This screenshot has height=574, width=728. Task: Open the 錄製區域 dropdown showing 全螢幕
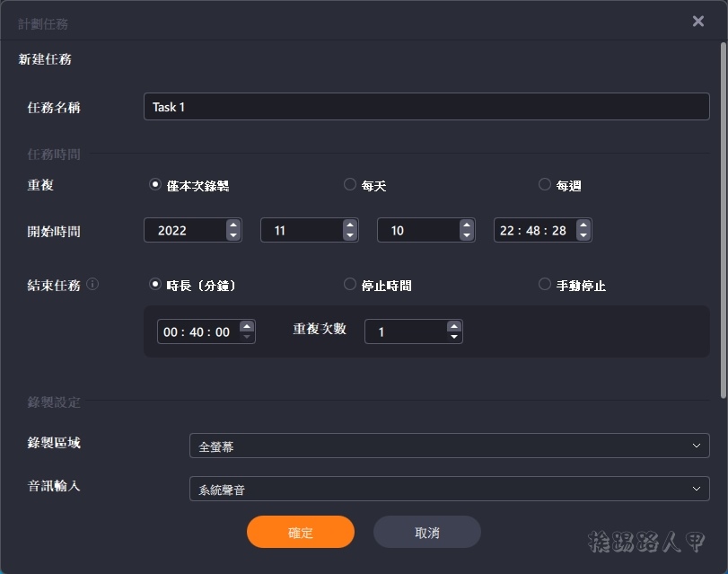(x=449, y=446)
